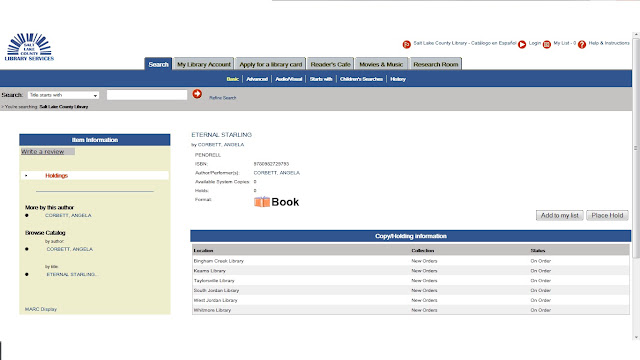Open Children's Searches

pos(361,79)
